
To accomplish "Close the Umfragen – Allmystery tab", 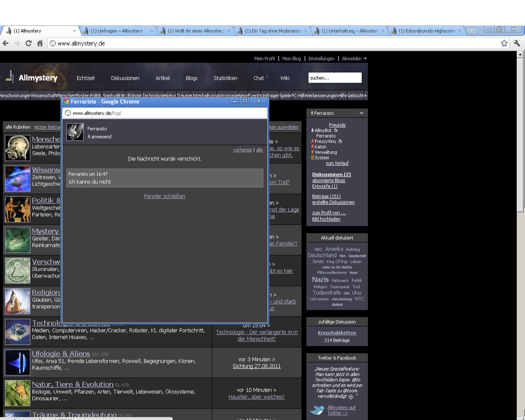I will pos(152,31).
